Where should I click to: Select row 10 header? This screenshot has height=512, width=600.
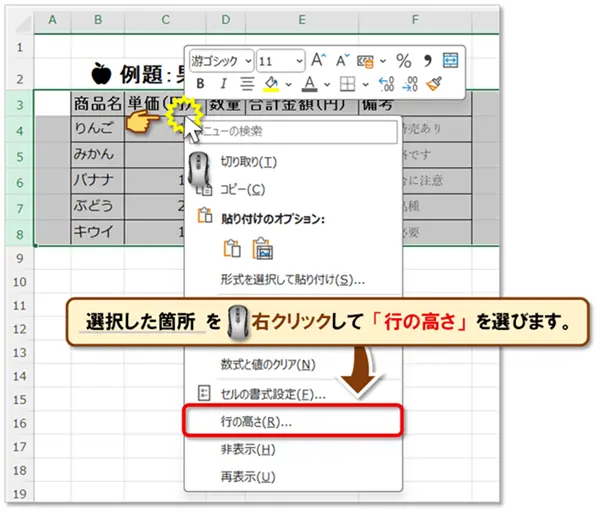pos(20,282)
